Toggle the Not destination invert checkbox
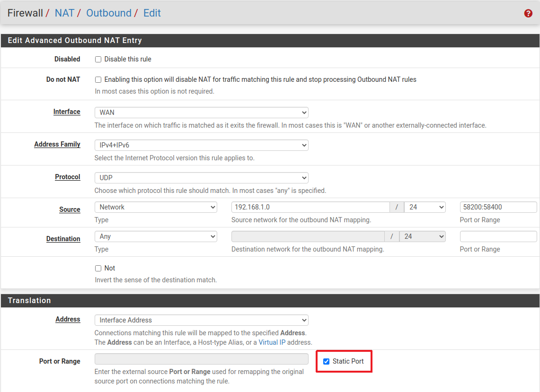This screenshot has height=392, width=540. [x=98, y=269]
